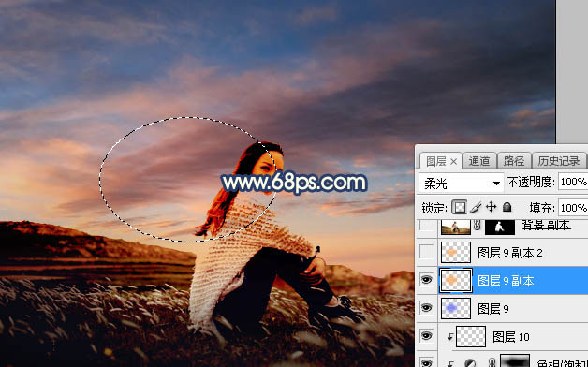The image size is (588, 367).
Task: Show the 背景 副本 layer visibility box
Action: tap(426, 226)
